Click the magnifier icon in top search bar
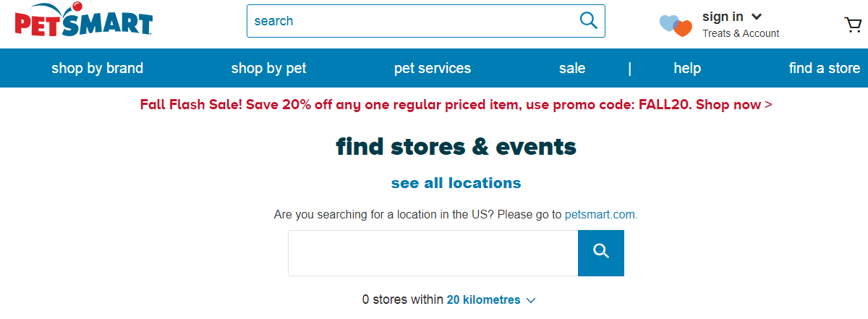Viewport: 868px width, 319px height. click(x=588, y=20)
